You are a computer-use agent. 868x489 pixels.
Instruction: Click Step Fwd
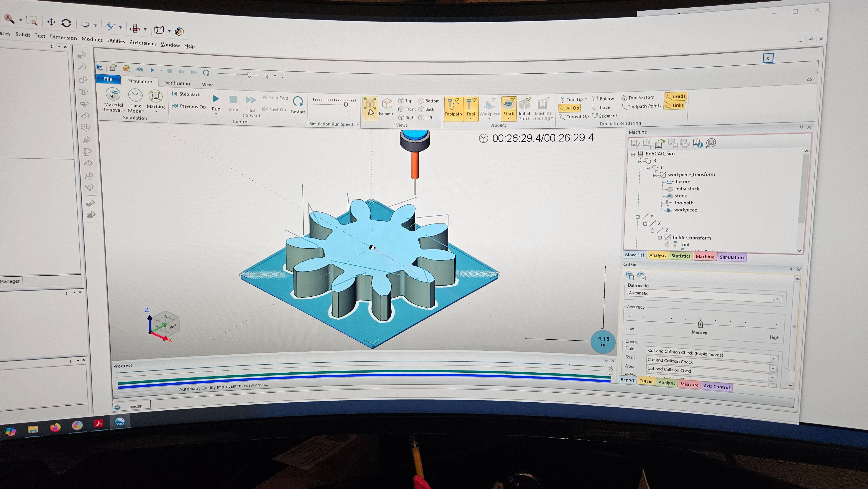pos(275,98)
